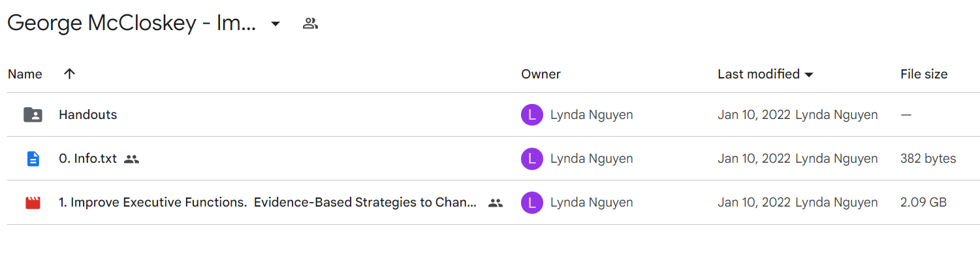Select the 2.09 GB file size cell
The image size is (980, 255).
click(x=923, y=203)
